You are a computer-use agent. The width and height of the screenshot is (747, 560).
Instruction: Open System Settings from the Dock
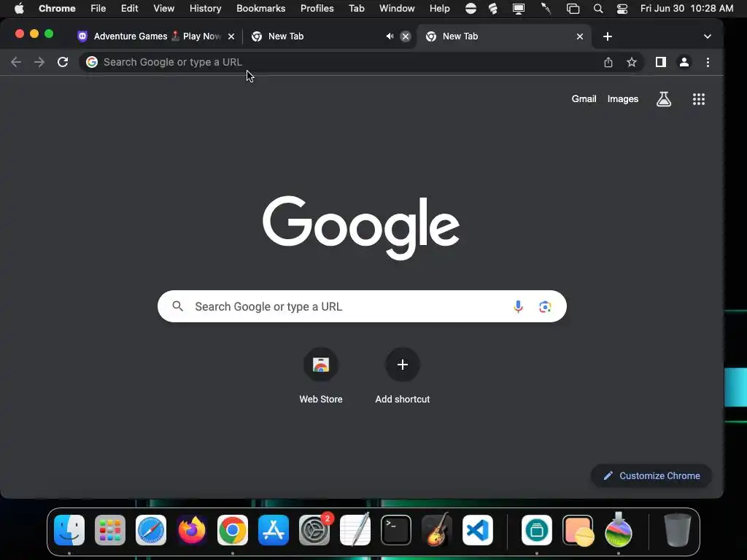pos(314,530)
